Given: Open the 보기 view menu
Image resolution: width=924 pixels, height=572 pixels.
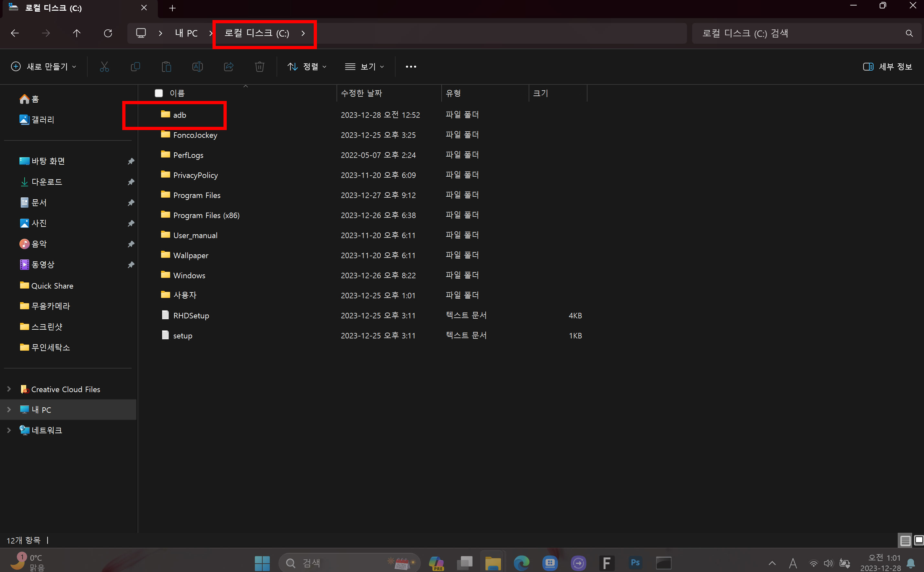Looking at the screenshot, I should tap(364, 67).
